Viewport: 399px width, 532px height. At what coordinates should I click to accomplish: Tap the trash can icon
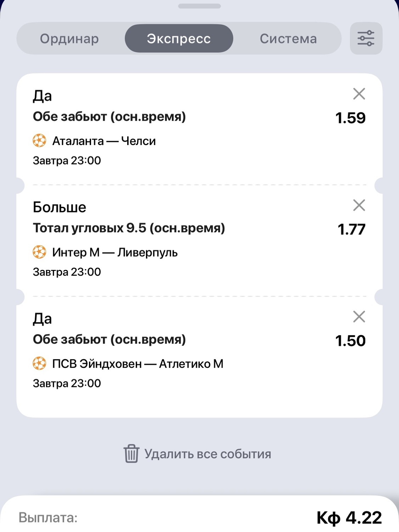131,454
